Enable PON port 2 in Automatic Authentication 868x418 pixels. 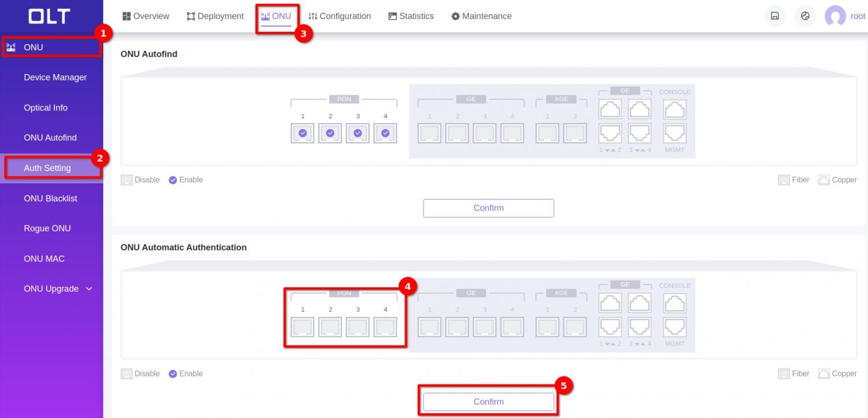tap(330, 327)
